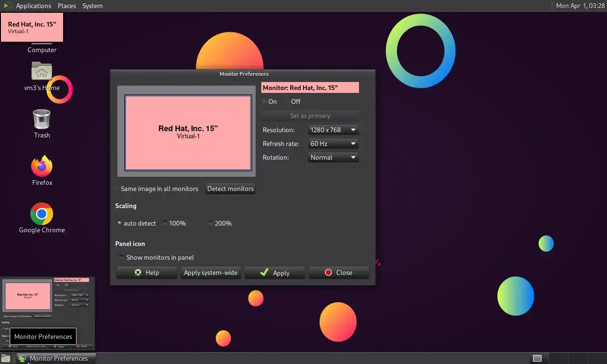Click the Help button
This screenshot has height=364, width=607.
coord(147,273)
